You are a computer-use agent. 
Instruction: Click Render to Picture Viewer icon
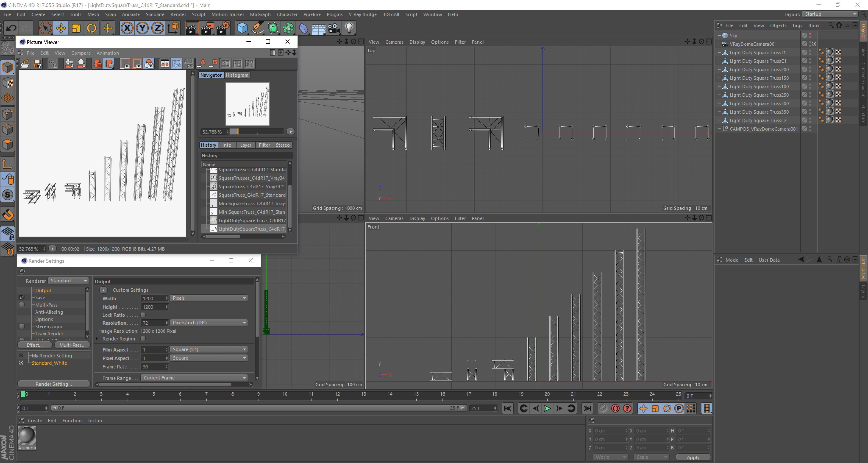207,28
